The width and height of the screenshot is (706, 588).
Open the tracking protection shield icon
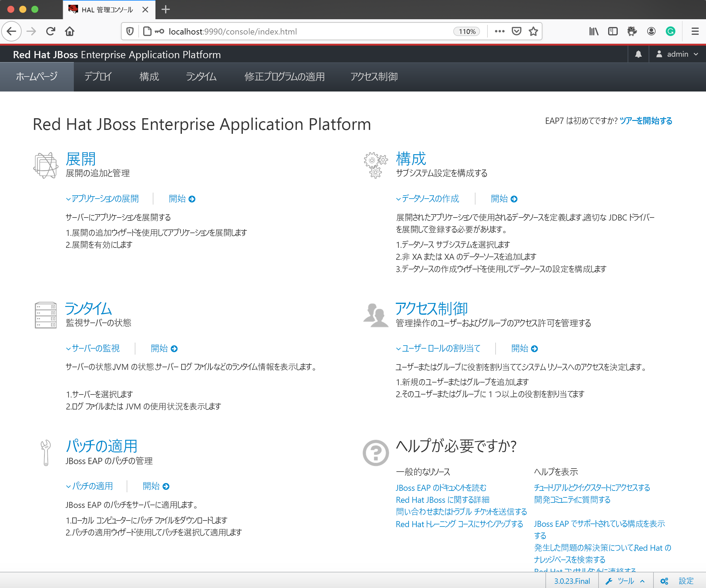click(130, 31)
